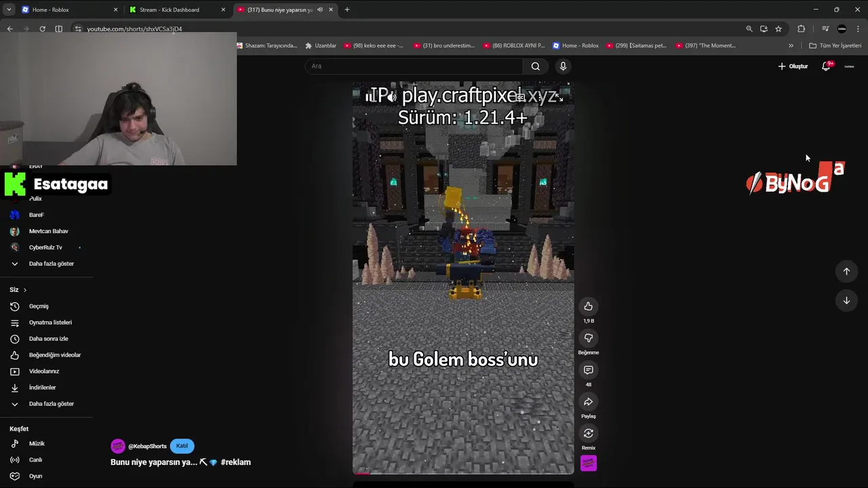Pause the Short video
The width and height of the screenshot is (868, 488).
coord(370,97)
